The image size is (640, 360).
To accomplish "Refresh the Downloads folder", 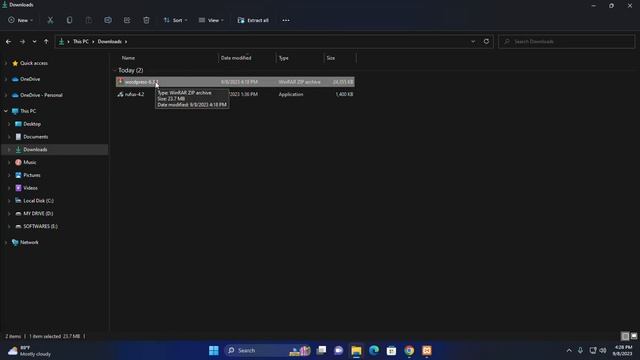I will pos(486,41).
